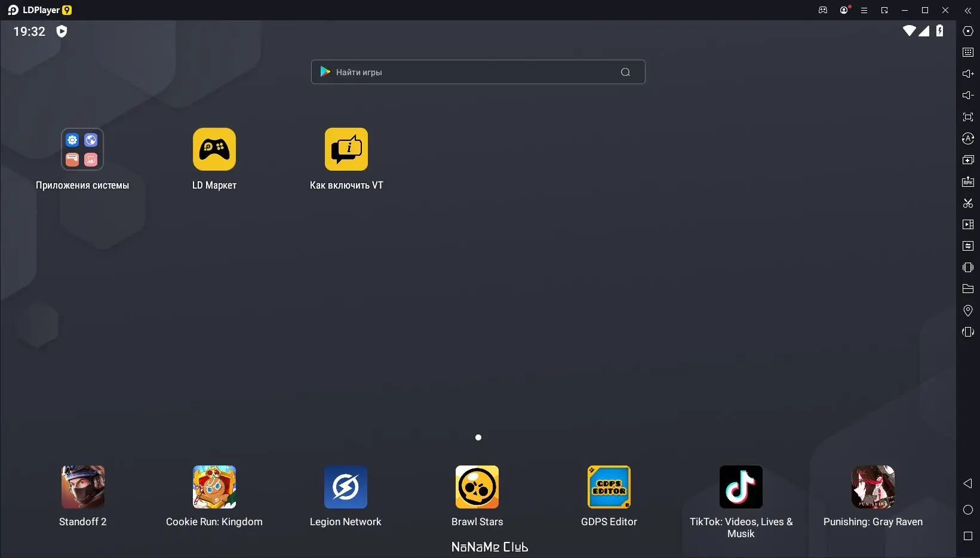Start Brawl Stars
Image resolution: width=980 pixels, height=558 pixels.
(477, 487)
